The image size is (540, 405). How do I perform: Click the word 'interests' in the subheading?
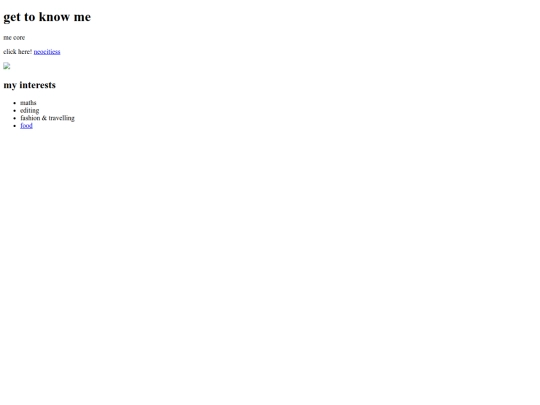38,85
